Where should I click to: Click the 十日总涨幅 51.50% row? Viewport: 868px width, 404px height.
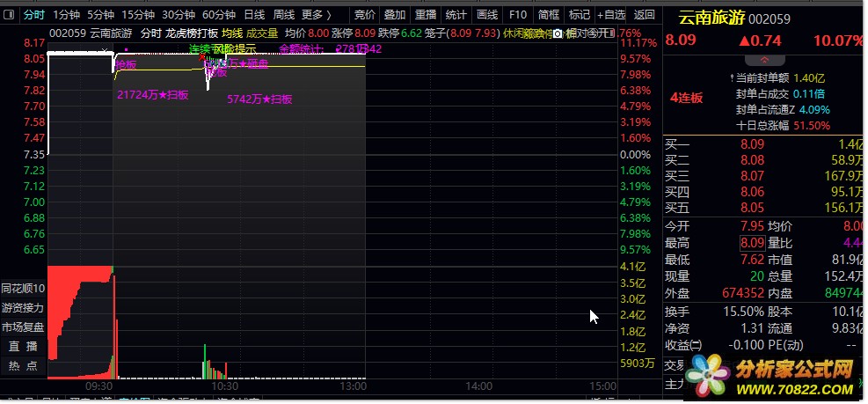tap(783, 126)
